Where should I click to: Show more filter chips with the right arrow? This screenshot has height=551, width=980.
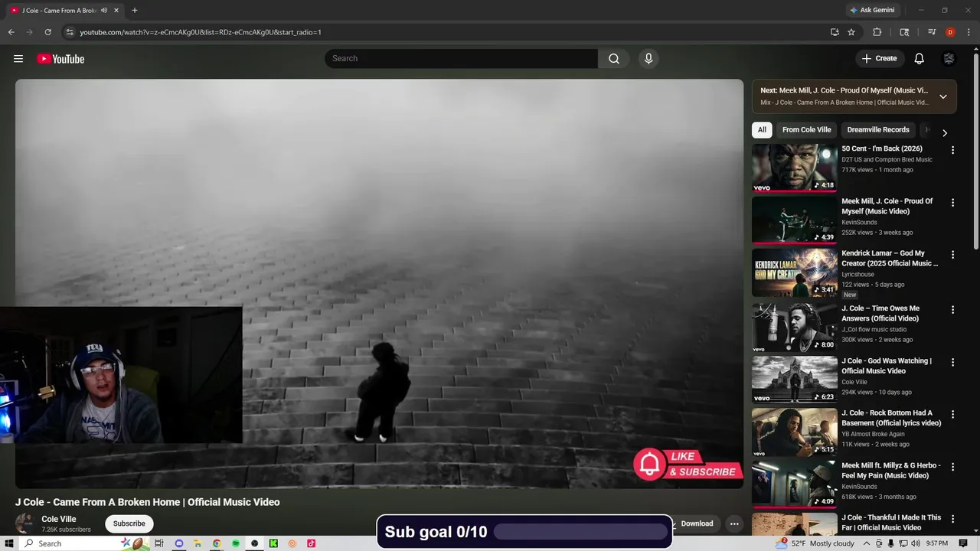[x=945, y=132]
